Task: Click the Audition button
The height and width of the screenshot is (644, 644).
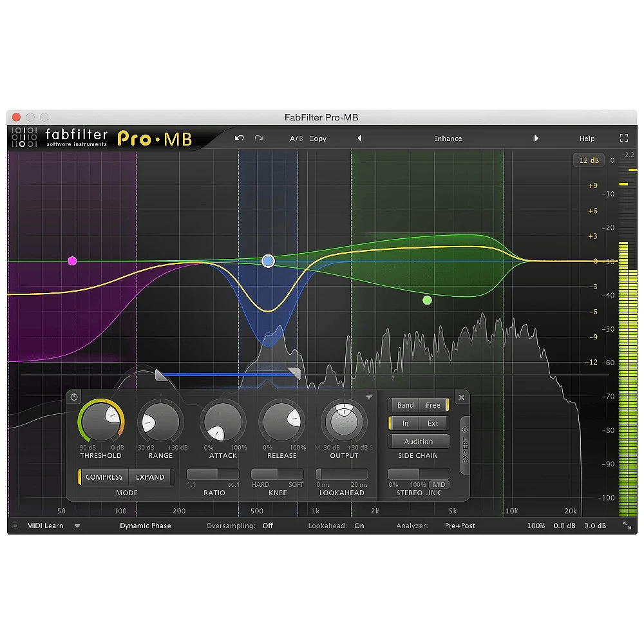Action: 419,442
